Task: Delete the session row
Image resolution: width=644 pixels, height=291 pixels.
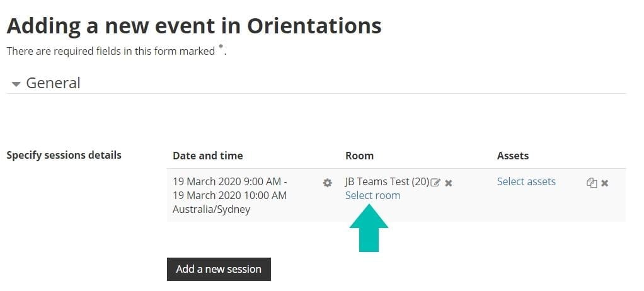Action: (605, 183)
